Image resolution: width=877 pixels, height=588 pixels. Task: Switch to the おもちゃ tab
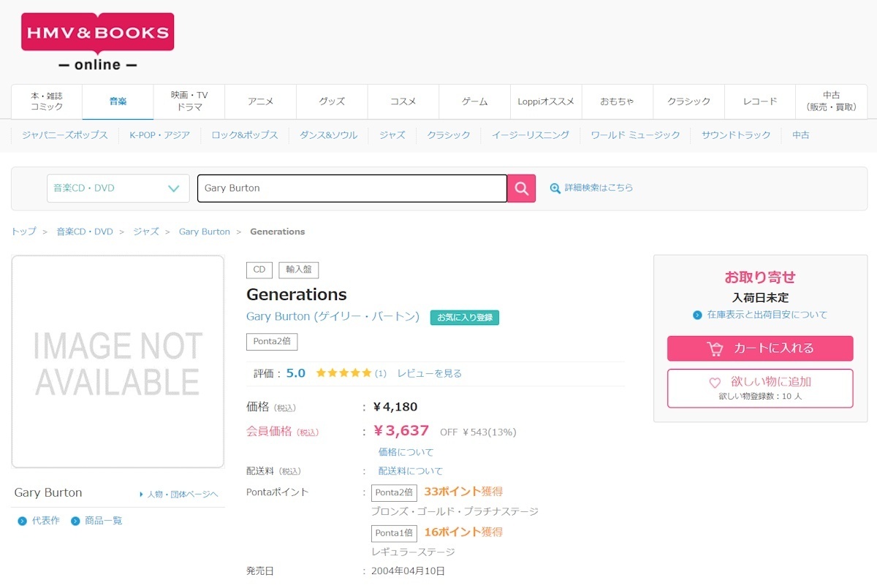pos(617,102)
